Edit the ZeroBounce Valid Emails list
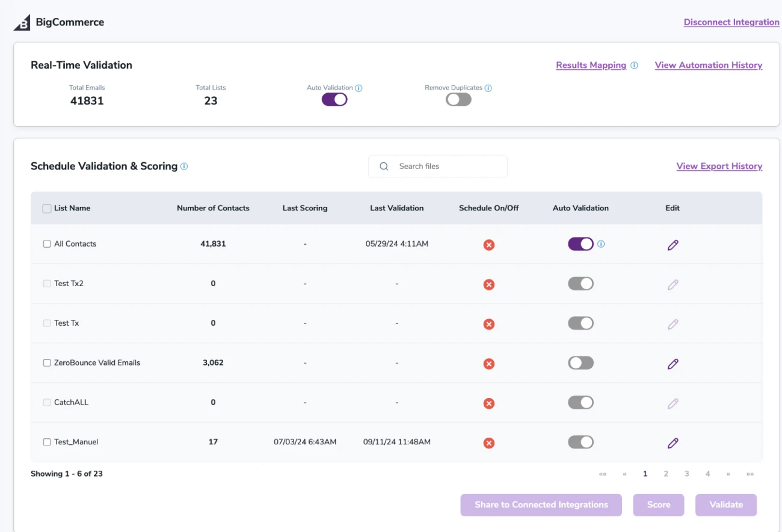Image resolution: width=782 pixels, height=532 pixels. tap(672, 363)
